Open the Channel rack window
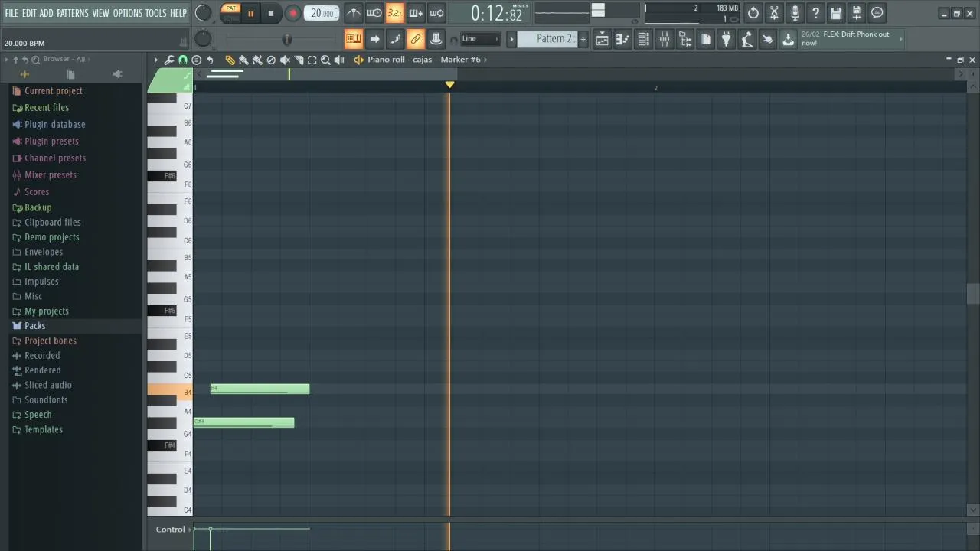The image size is (980, 551). pos(644,39)
